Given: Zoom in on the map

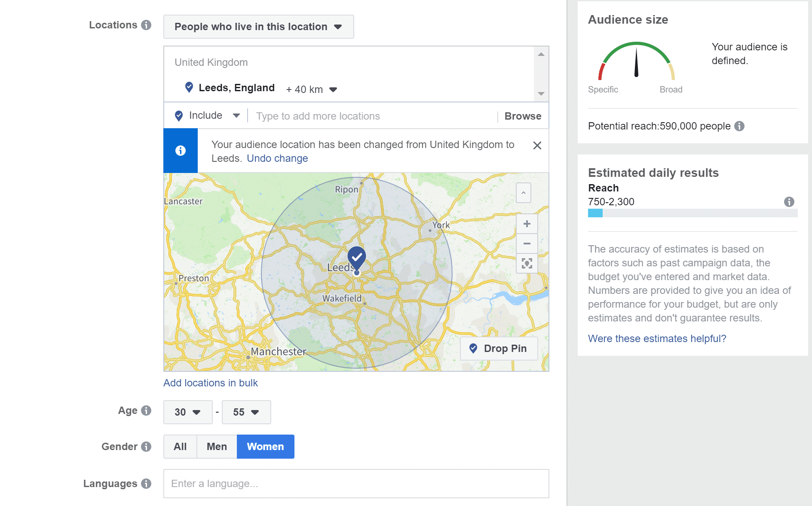Looking at the screenshot, I should 527,224.
